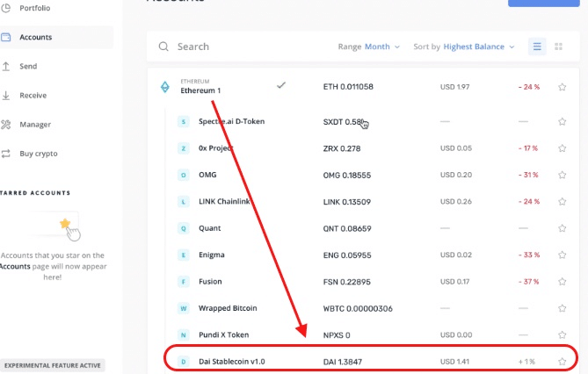Click the Manager tools icon

click(7, 125)
